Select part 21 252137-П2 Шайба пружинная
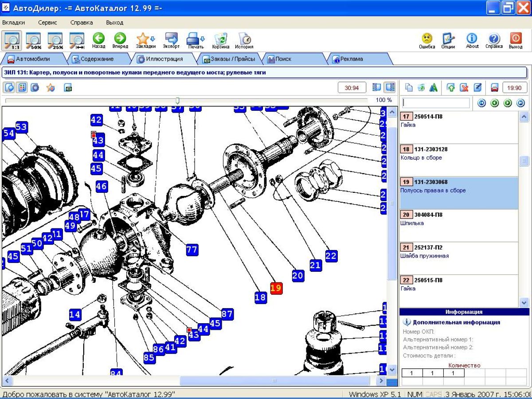 [459, 258]
